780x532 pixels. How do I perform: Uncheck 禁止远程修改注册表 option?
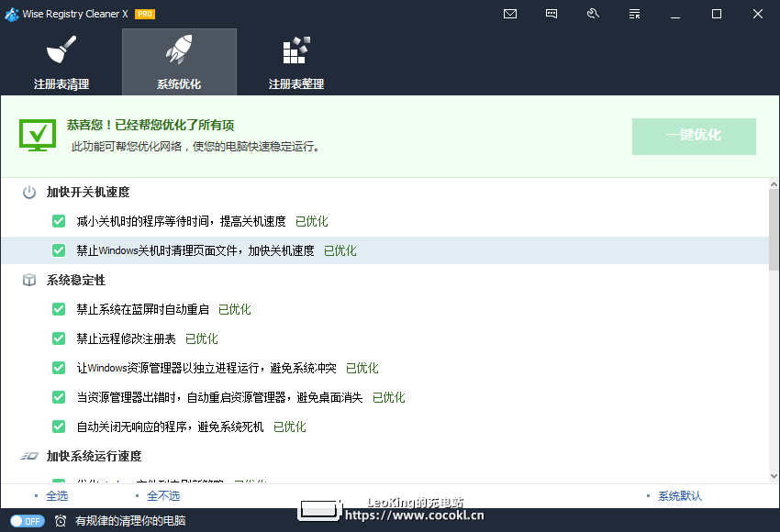coord(59,338)
